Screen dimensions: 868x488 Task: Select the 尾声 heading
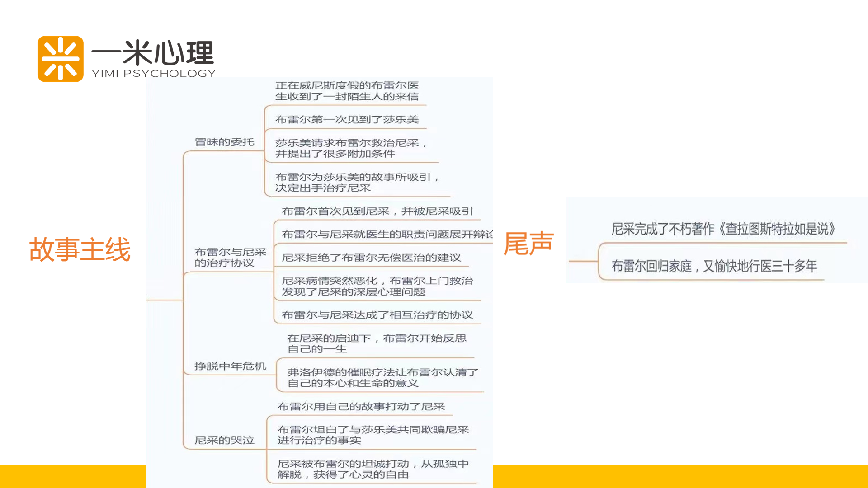click(528, 243)
